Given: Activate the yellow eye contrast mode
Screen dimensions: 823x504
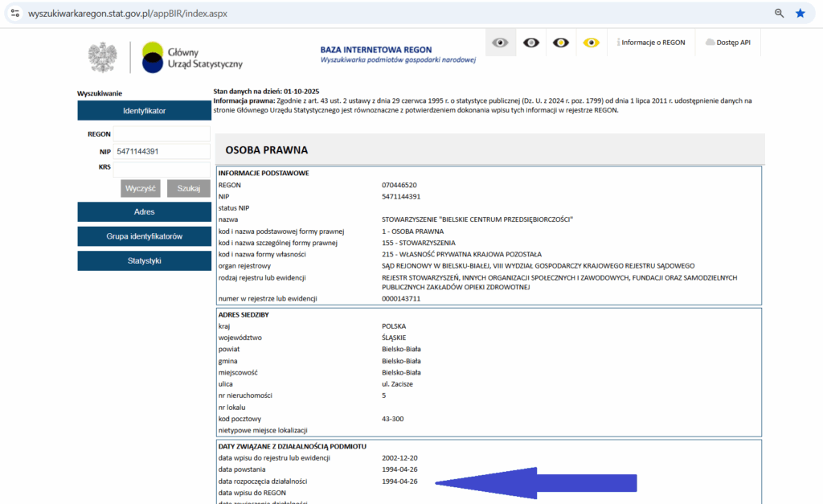Looking at the screenshot, I should tap(592, 42).
